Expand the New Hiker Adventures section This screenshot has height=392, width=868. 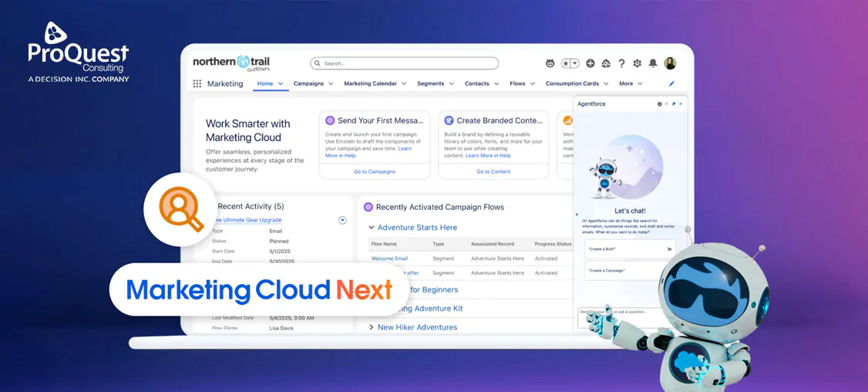[372, 327]
